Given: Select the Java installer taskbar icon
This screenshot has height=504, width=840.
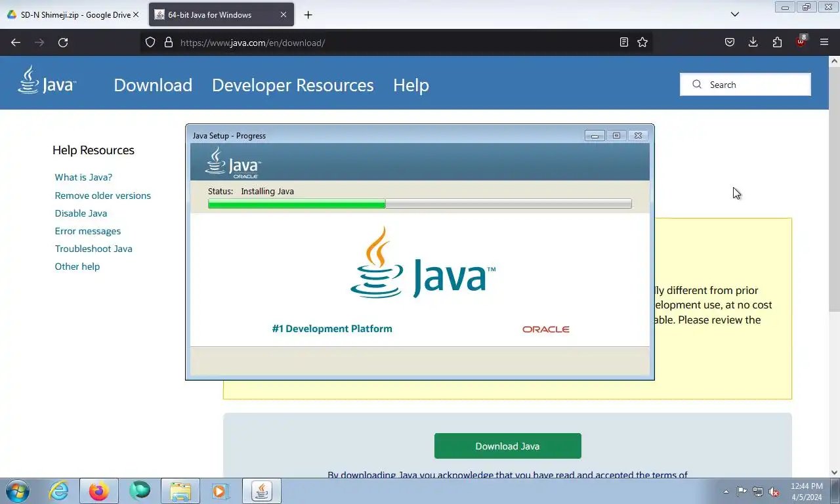Looking at the screenshot, I should 262,491.
